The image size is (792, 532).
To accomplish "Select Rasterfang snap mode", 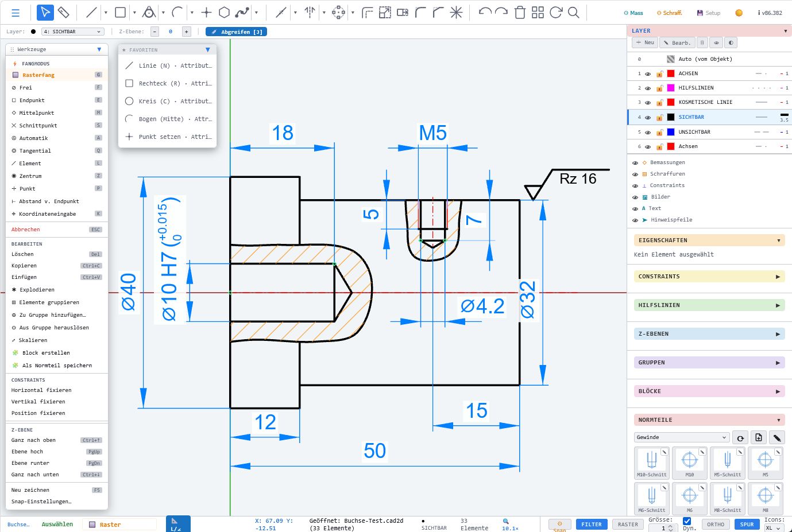I will click(x=57, y=75).
